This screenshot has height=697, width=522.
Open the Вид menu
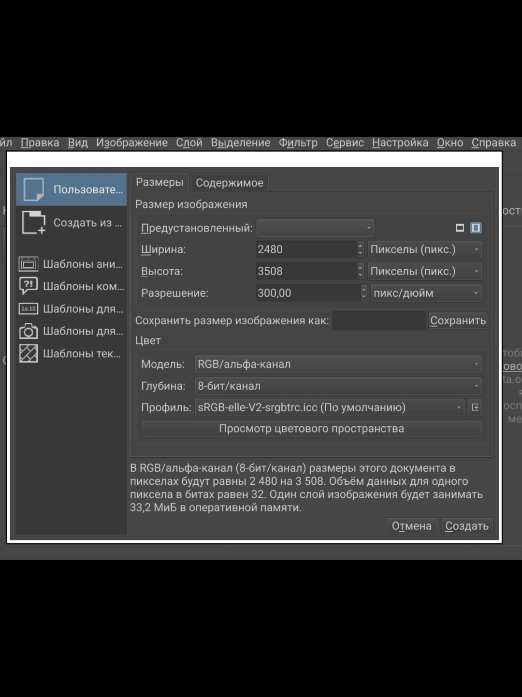click(78, 143)
